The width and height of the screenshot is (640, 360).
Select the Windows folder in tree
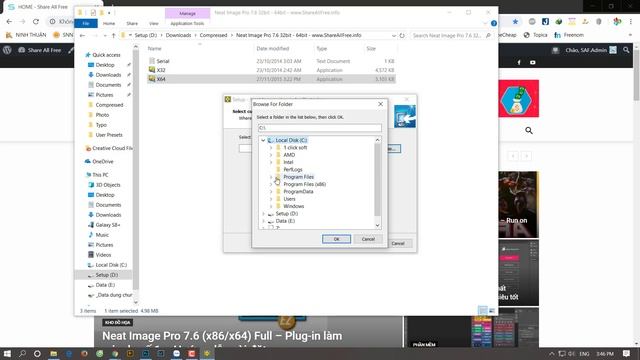[293, 206]
